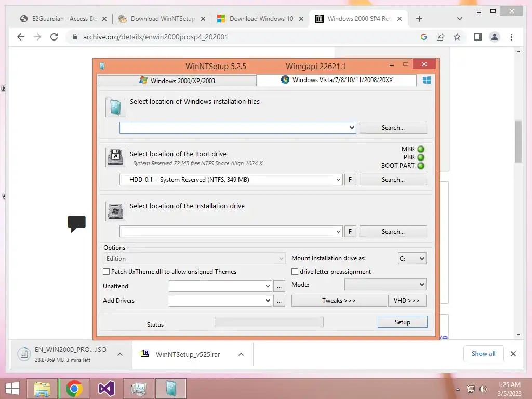Click the Setup button
This screenshot has width=532, height=399.
coord(403,322)
